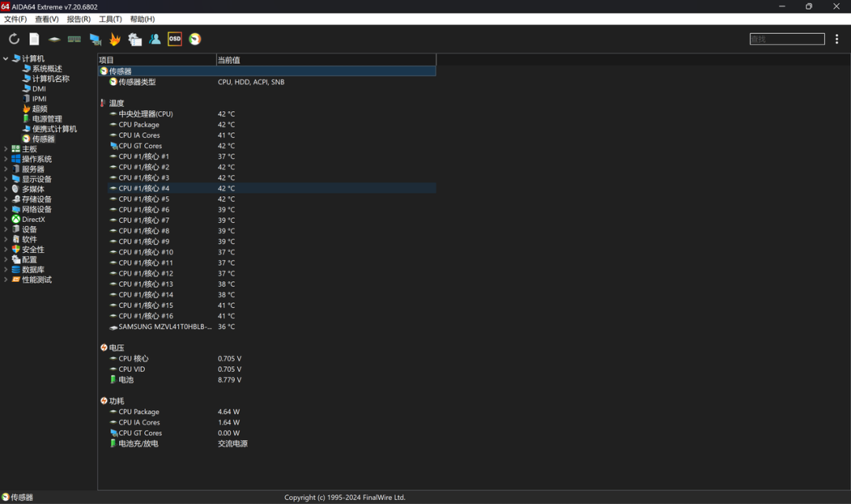The image size is (851, 504).
Task: Open the 工具(T) menu
Action: (x=110, y=19)
